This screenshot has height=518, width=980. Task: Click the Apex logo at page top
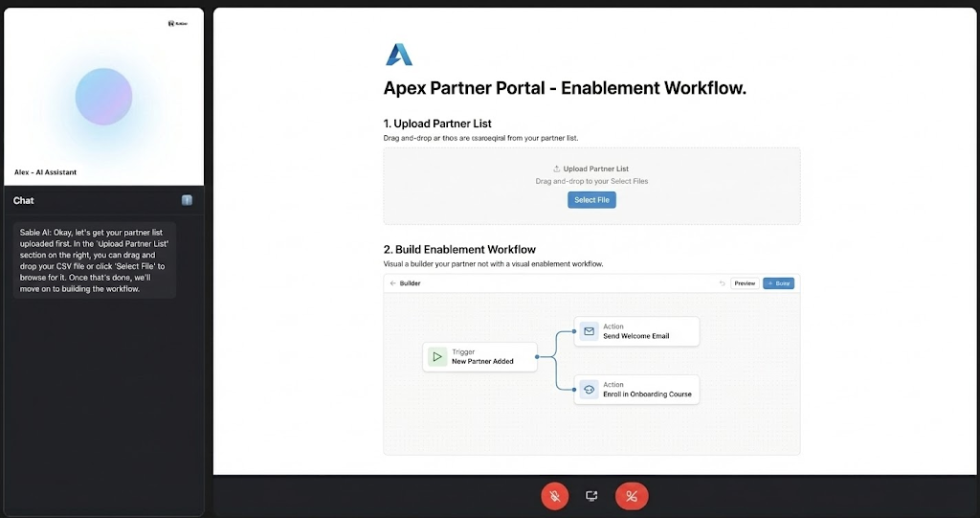click(398, 55)
